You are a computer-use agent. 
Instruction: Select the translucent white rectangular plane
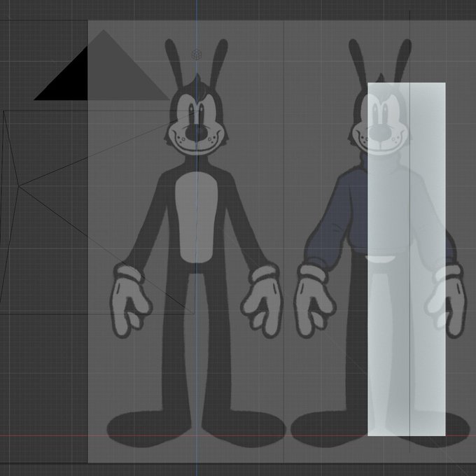tap(407, 259)
